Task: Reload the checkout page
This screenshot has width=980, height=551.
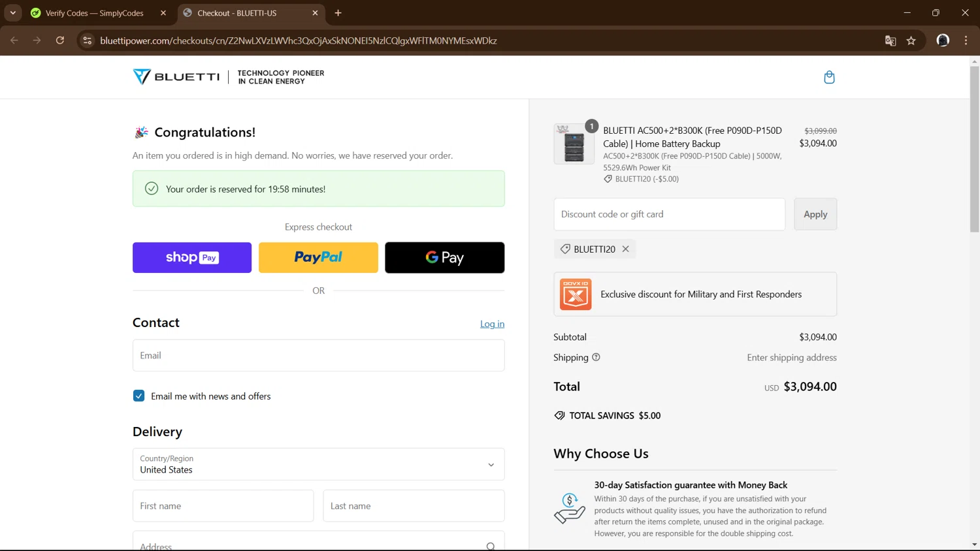Action: click(x=60, y=40)
